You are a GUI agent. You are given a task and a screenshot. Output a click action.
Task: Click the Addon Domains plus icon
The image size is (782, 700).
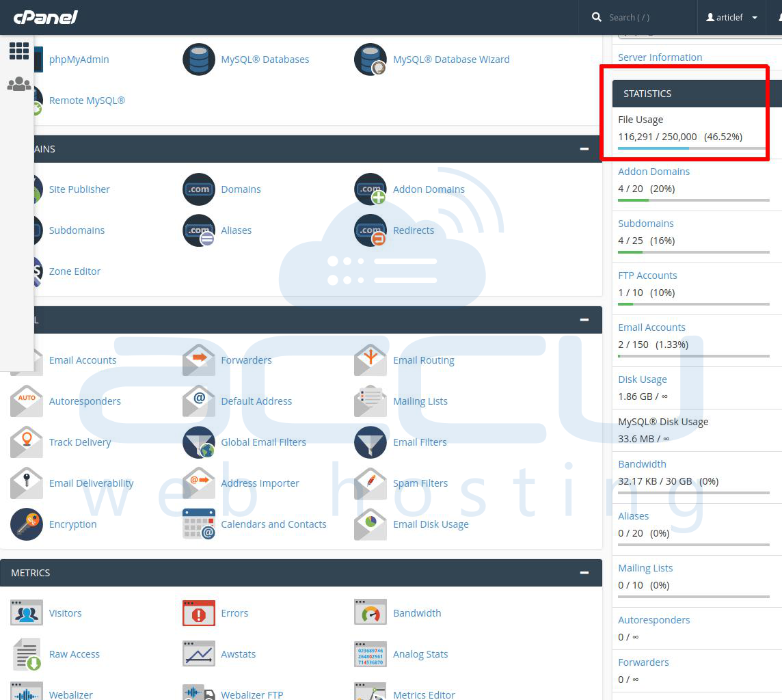pyautogui.click(x=370, y=189)
